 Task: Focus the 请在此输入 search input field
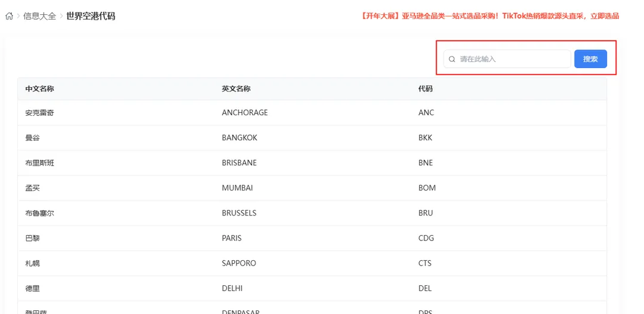click(507, 59)
